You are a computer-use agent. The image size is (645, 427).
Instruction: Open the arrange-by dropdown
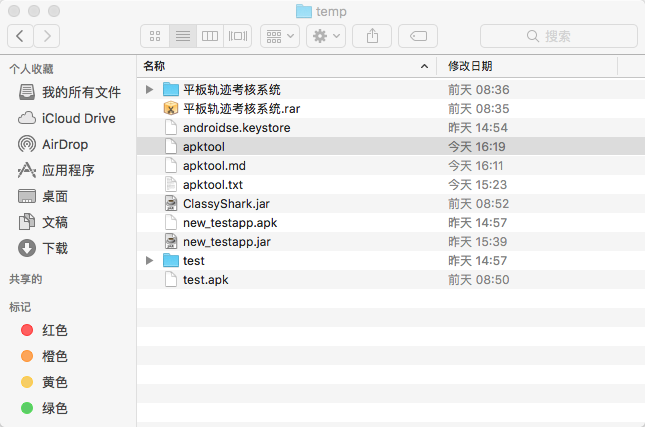coord(280,36)
